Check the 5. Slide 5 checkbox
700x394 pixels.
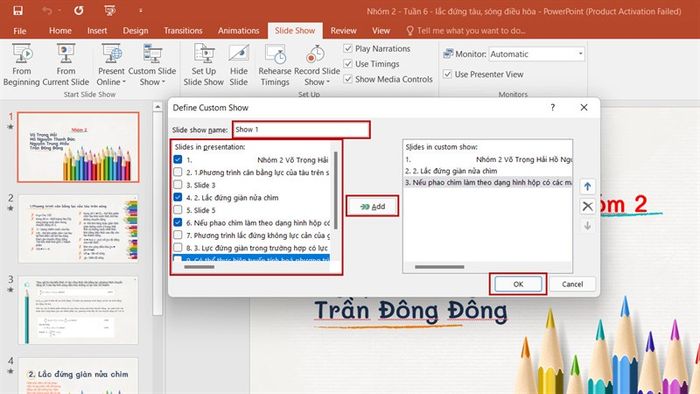178,209
